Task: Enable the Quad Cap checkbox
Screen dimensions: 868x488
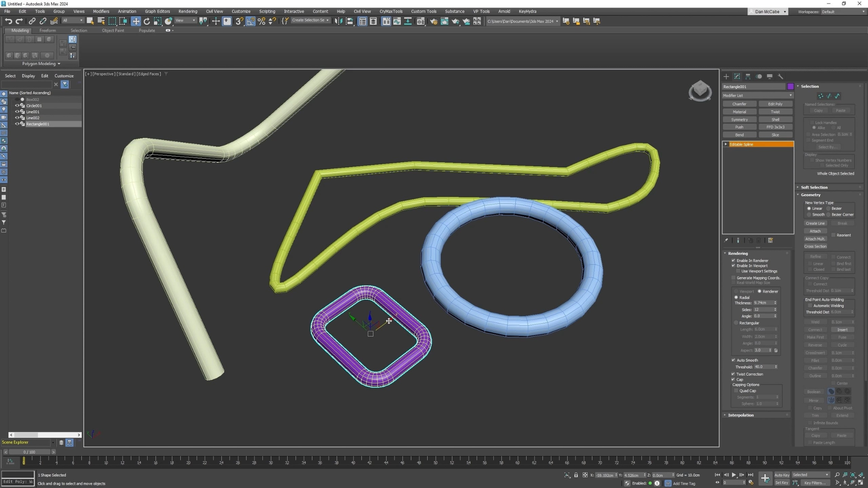Action: [736, 390]
